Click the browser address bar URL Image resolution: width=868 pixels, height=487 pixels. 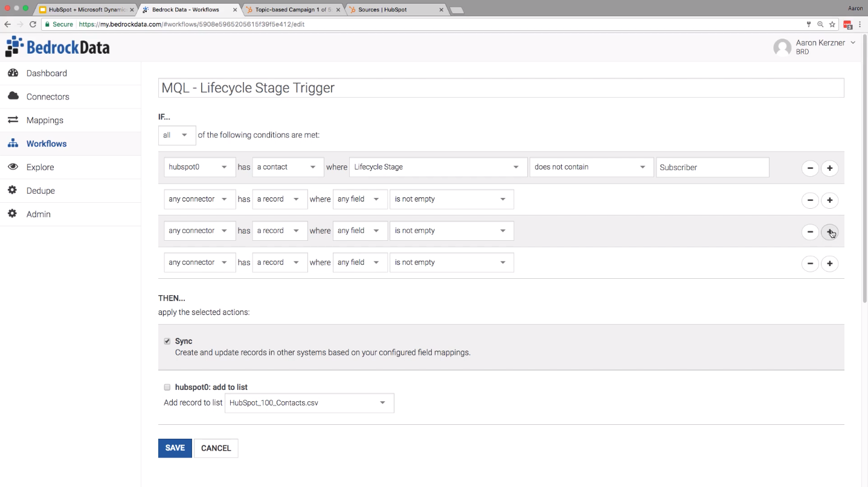click(192, 25)
